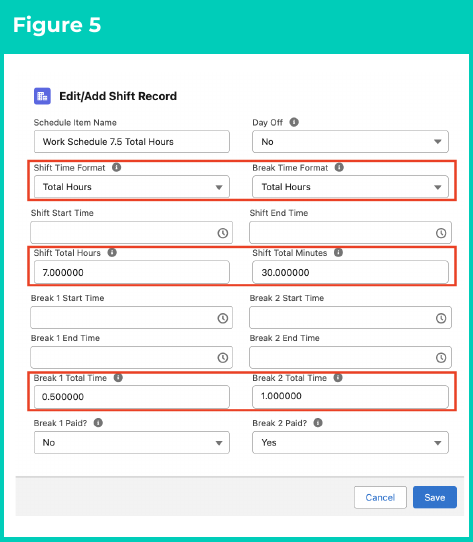This screenshot has width=473, height=542.
Task: Click the Shift Start Time input field
Action: pyautogui.click(x=131, y=233)
